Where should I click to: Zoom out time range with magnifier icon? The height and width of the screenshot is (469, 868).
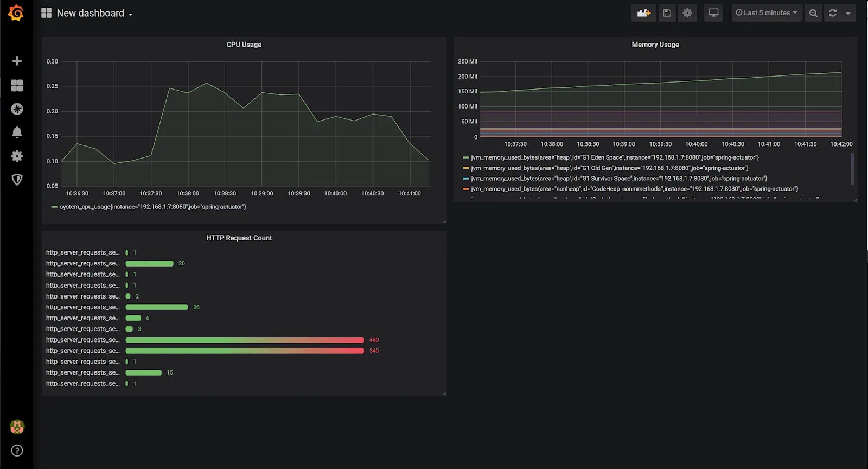point(813,13)
